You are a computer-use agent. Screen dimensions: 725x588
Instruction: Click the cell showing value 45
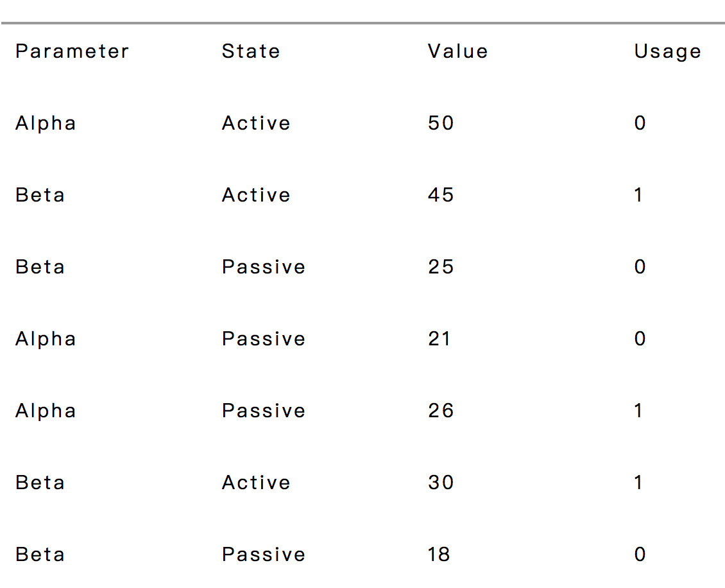[x=441, y=195]
